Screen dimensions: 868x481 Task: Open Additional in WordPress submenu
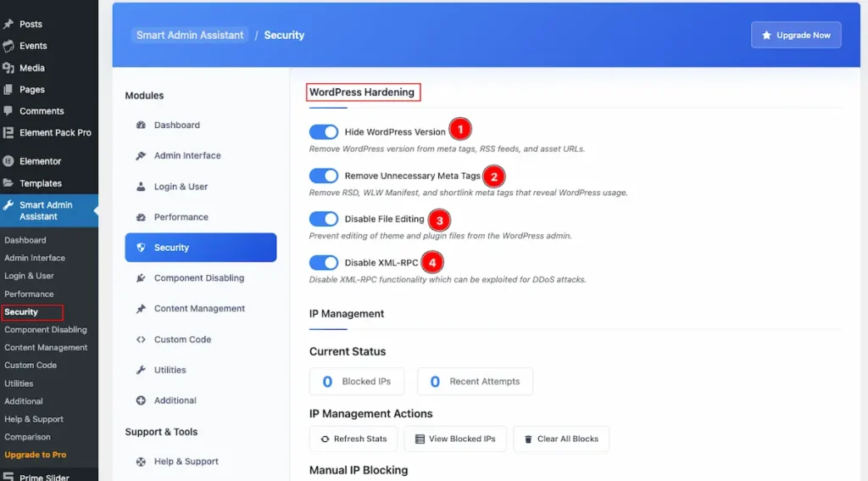coord(23,401)
